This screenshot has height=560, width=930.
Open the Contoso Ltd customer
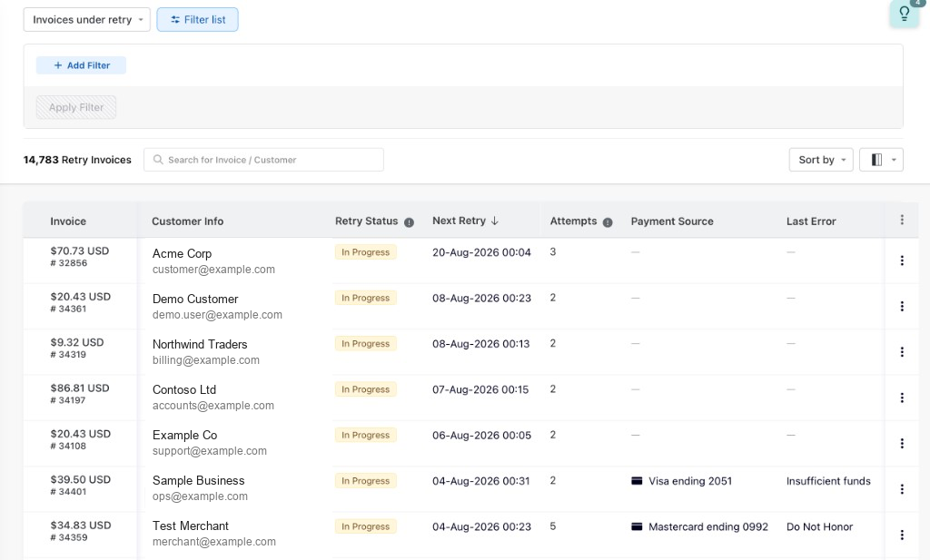point(183,390)
